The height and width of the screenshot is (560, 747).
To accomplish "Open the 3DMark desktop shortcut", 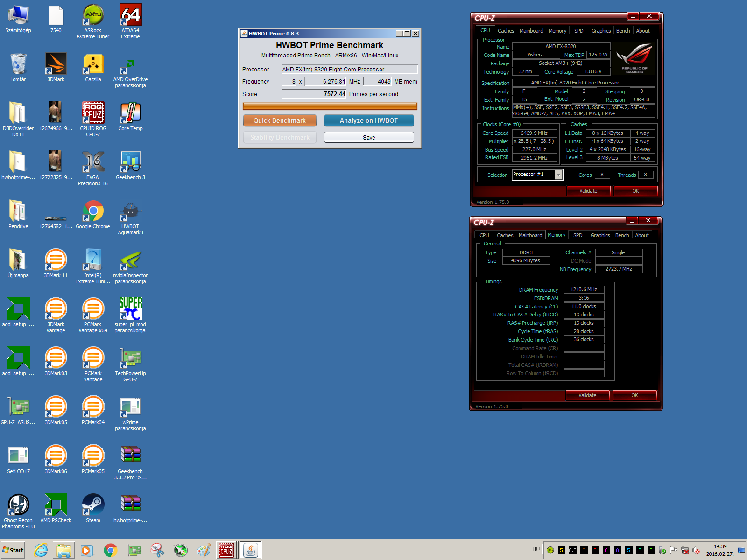I will point(56,68).
